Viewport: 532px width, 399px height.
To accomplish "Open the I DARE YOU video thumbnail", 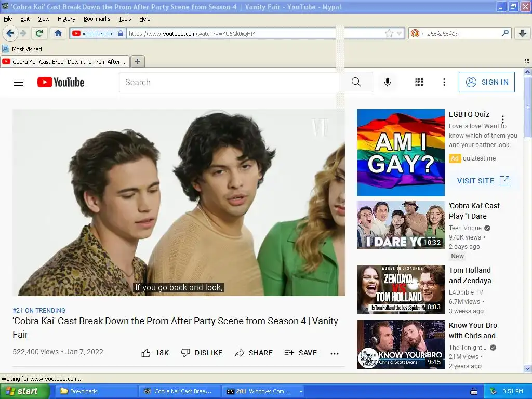I will click(401, 225).
